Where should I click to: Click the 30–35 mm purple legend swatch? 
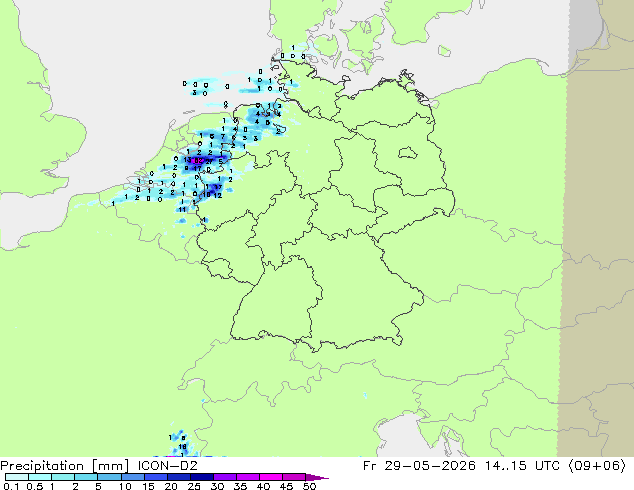[x=224, y=477]
